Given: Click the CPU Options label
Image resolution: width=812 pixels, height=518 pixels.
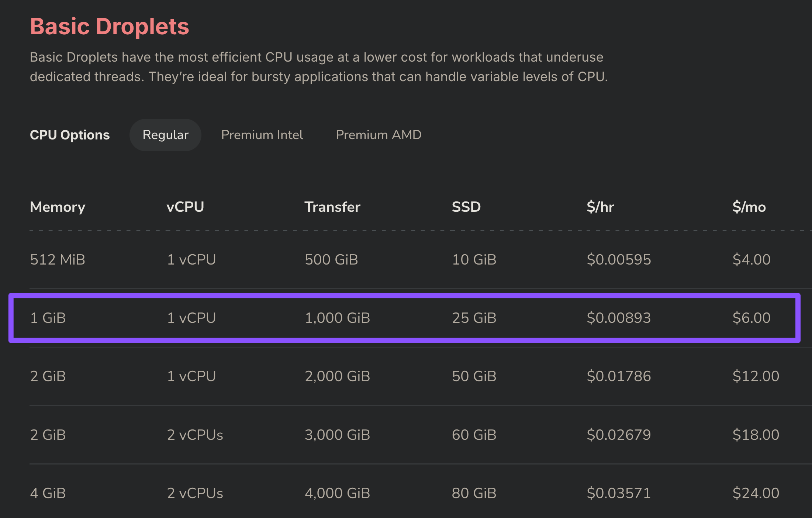Looking at the screenshot, I should coord(70,135).
